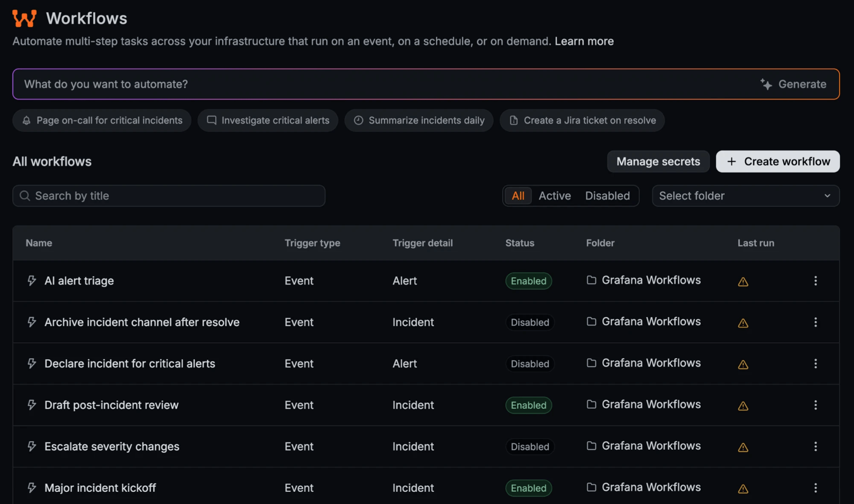Switch to the Active filter tab
The height and width of the screenshot is (504, 854).
coord(555,196)
